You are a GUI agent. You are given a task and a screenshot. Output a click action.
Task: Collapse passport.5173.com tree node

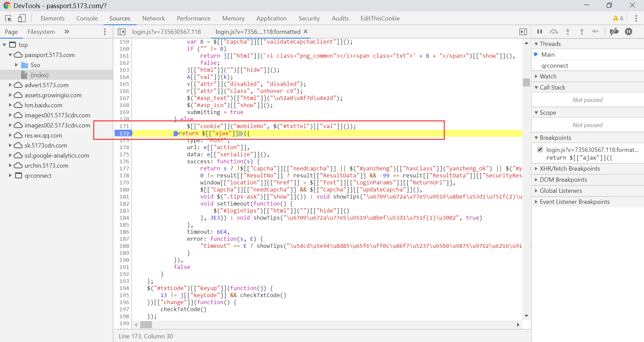pyautogui.click(x=10, y=55)
